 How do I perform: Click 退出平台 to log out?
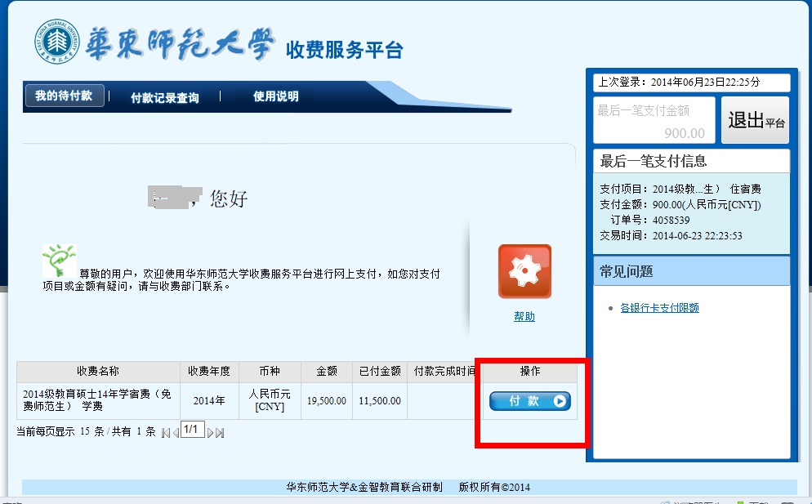(x=755, y=120)
